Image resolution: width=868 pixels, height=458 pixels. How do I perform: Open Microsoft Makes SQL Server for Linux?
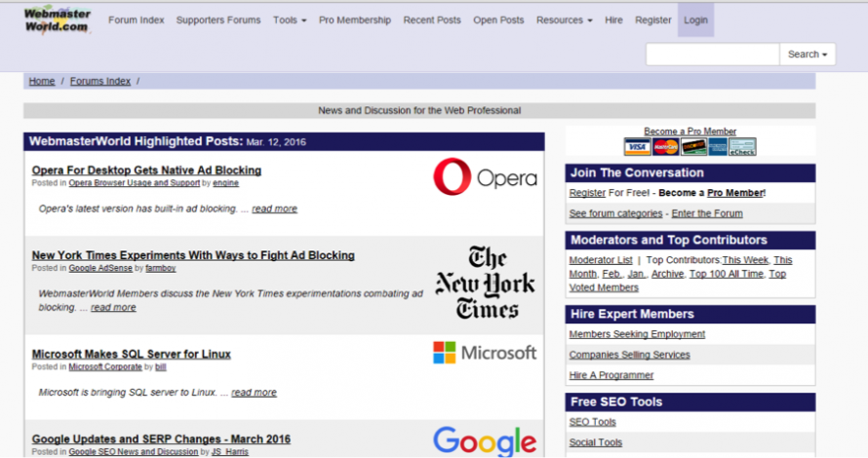[132, 354]
